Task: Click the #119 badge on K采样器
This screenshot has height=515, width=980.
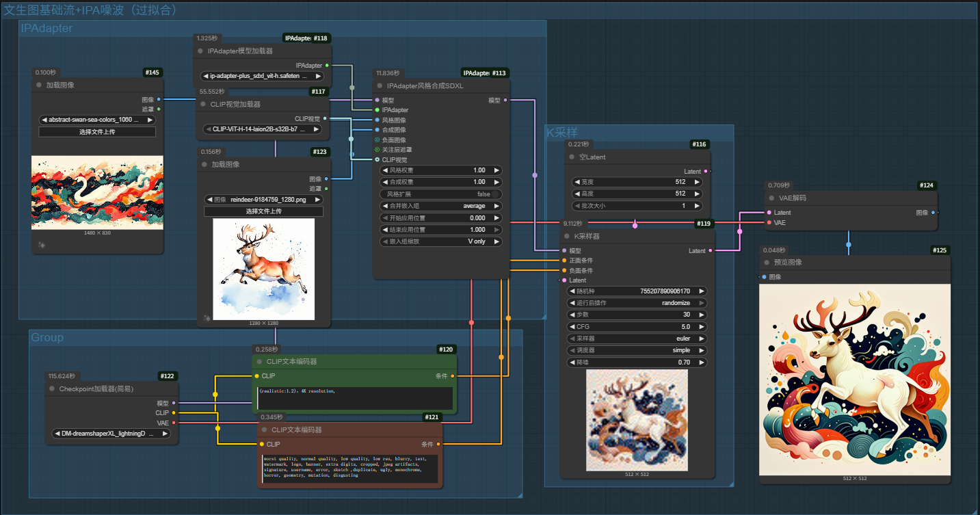Action: tap(704, 224)
